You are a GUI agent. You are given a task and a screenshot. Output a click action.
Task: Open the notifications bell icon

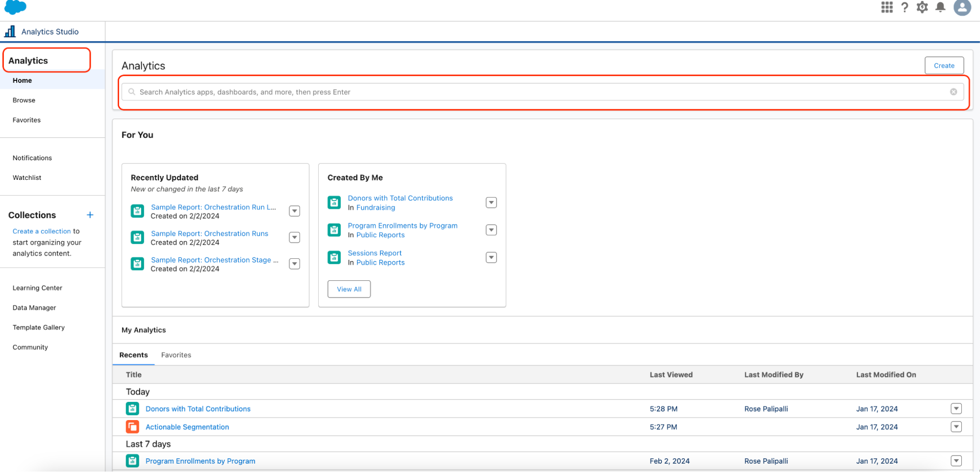(x=940, y=7)
